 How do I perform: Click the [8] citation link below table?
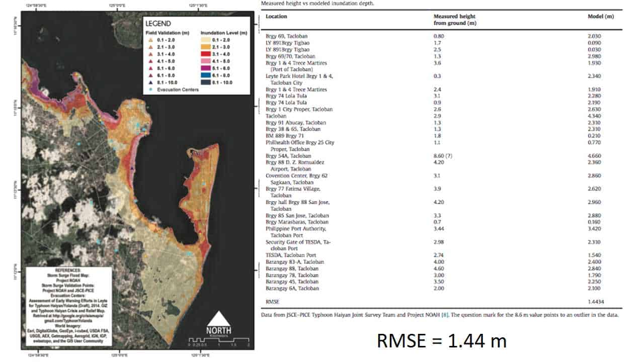pos(444,315)
